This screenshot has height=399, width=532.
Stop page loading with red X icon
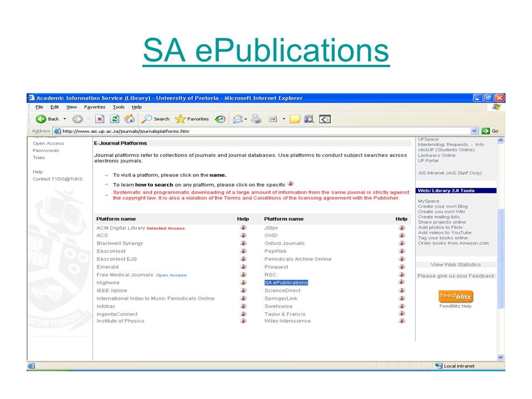coord(99,119)
